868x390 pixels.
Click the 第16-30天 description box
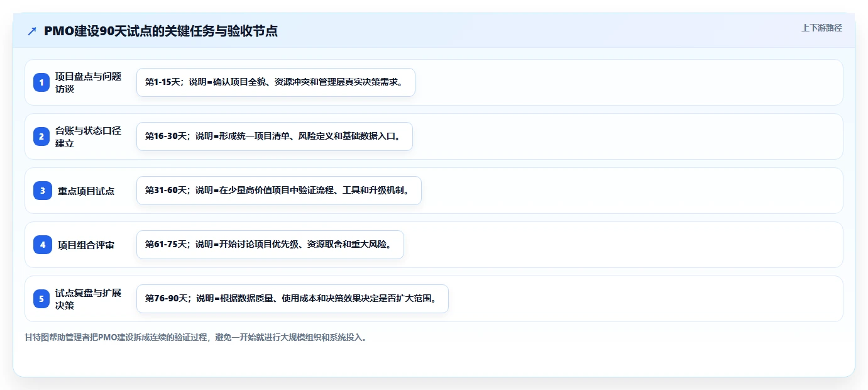pyautogui.click(x=275, y=136)
